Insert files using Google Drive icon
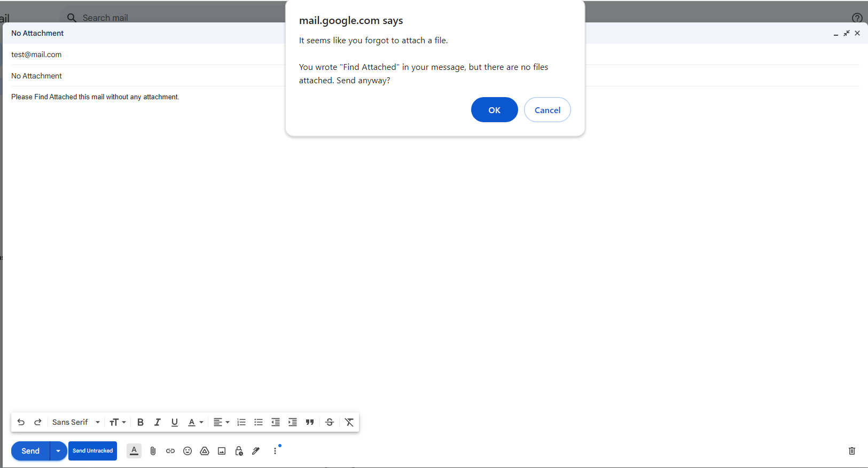Image resolution: width=868 pixels, height=468 pixels. click(205, 451)
